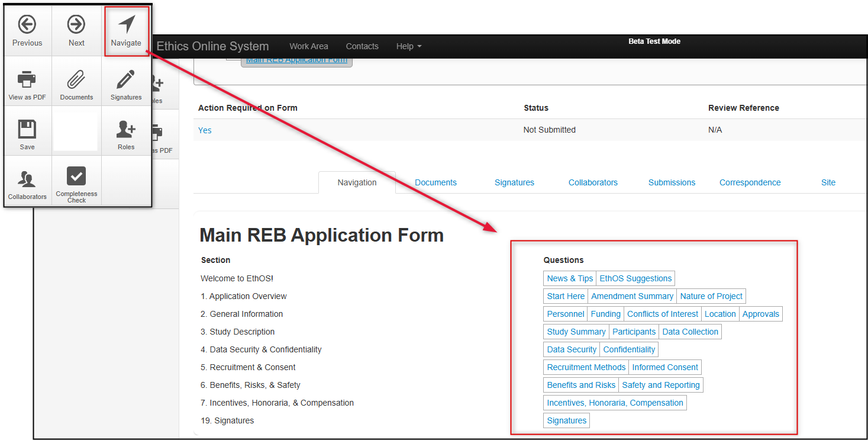The height and width of the screenshot is (440, 868).
Task: Click the View as PDF printer icon
Action: 27,79
